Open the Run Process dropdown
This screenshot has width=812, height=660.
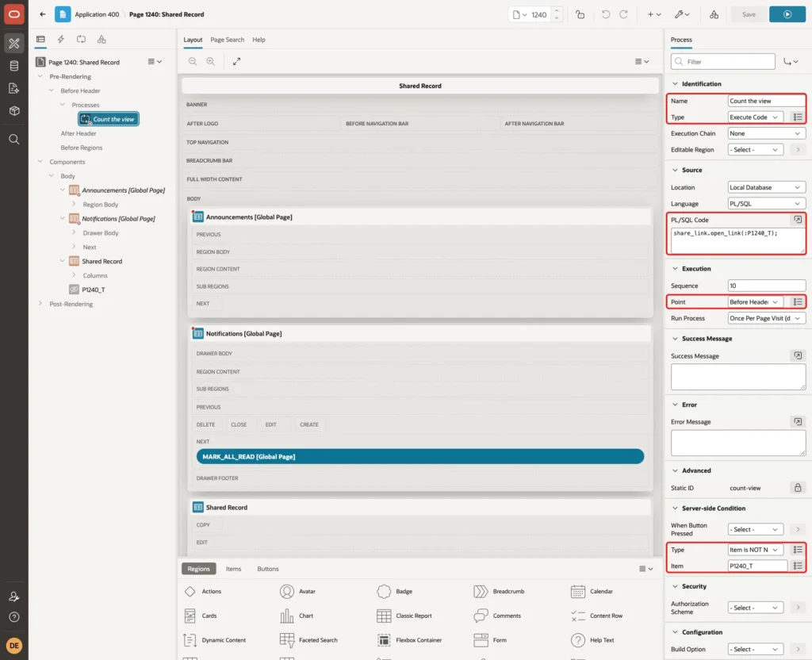(x=767, y=318)
